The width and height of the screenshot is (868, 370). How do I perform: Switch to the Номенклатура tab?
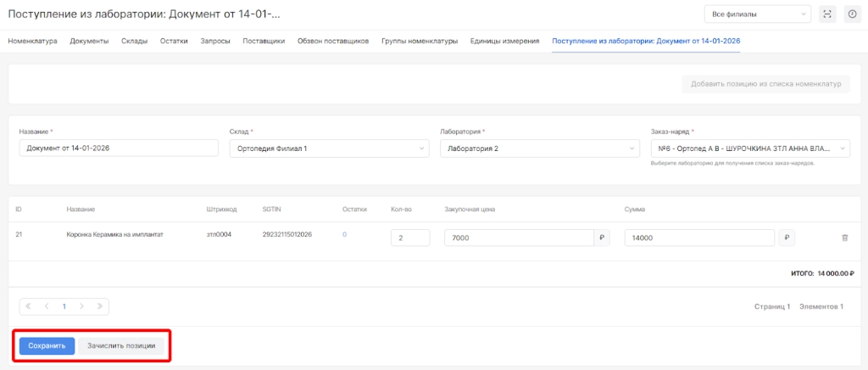[32, 41]
